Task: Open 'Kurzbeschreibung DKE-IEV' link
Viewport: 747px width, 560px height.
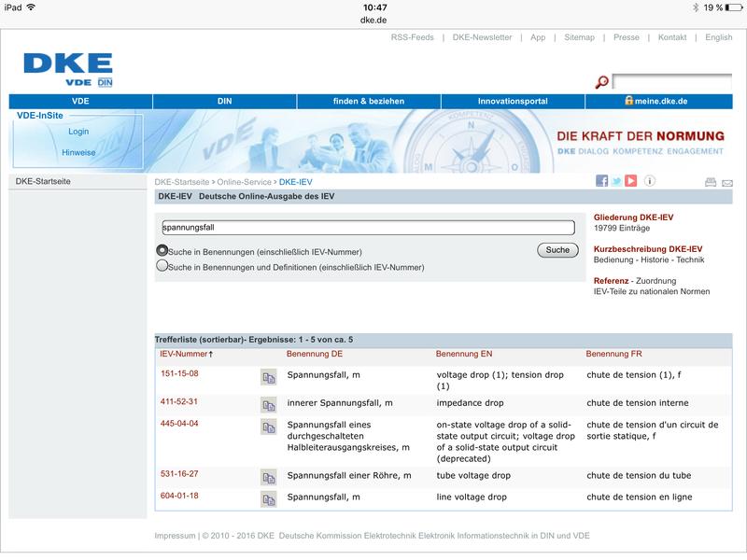Action: (648, 249)
